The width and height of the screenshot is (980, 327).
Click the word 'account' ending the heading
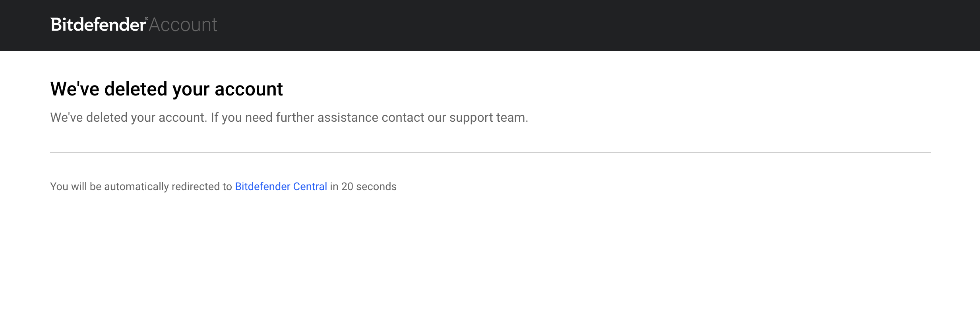pos(249,89)
